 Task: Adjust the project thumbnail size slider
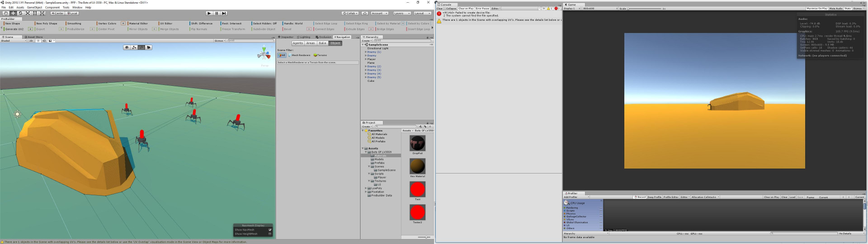click(424, 237)
